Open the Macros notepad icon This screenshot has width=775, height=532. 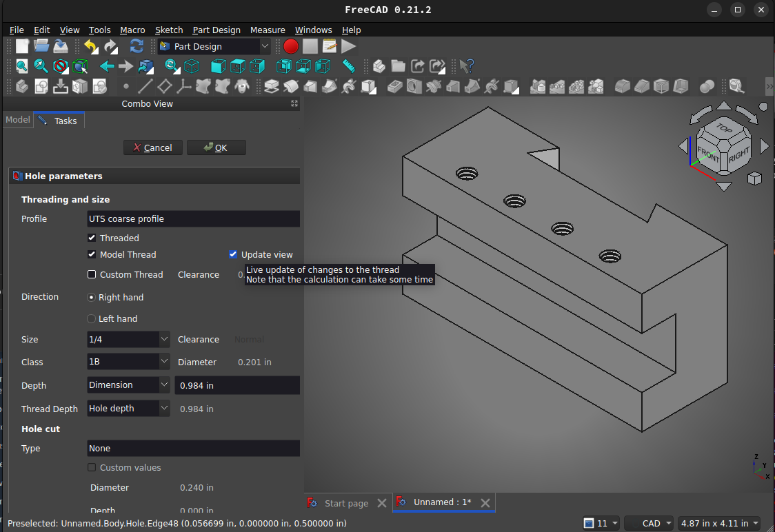coord(329,46)
